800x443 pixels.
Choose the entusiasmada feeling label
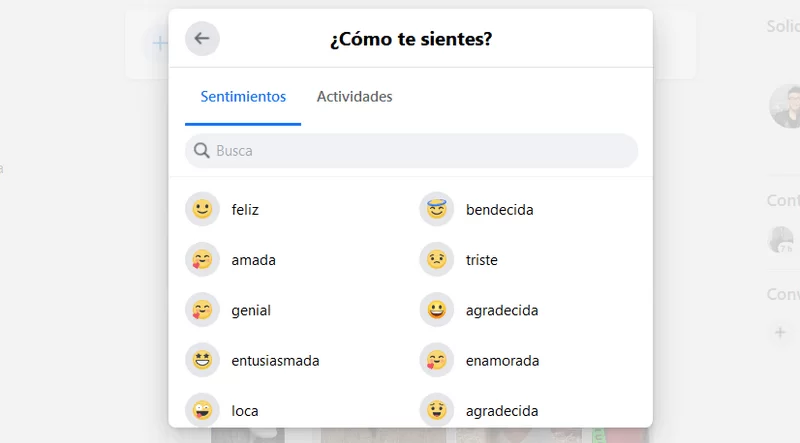275,361
